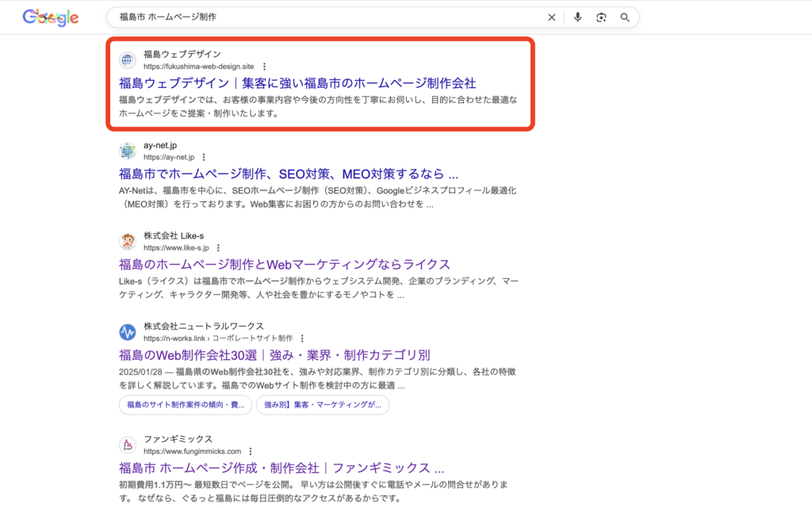Click into the search field text
812x508 pixels.
[x=317, y=17]
